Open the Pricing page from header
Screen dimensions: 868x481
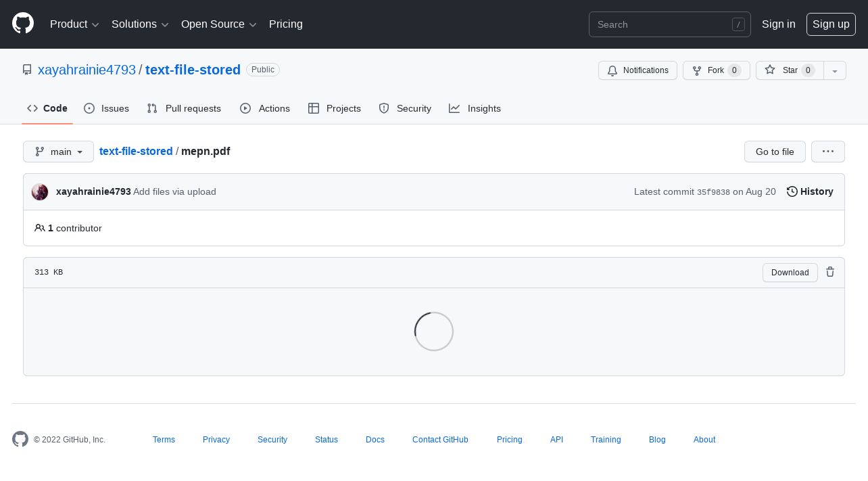tap(286, 24)
